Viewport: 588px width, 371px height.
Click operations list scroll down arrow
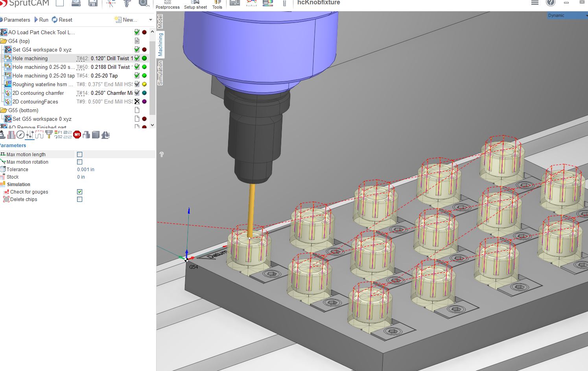pos(153,126)
